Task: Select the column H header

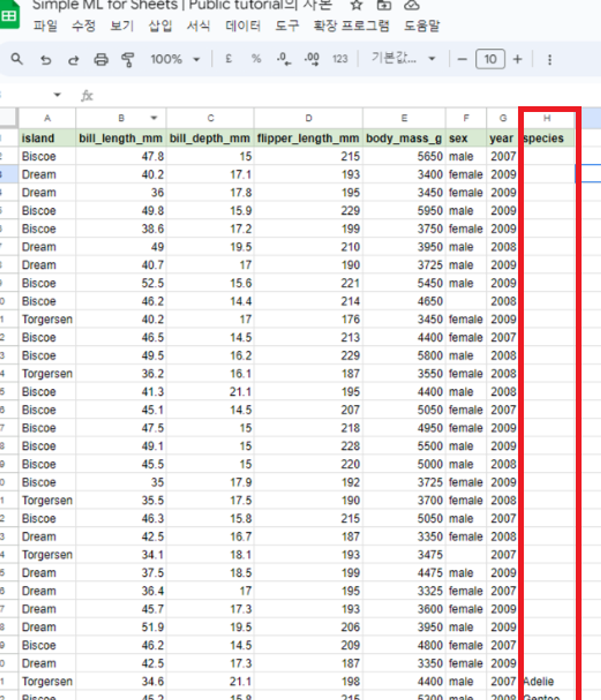Action: tap(547, 118)
